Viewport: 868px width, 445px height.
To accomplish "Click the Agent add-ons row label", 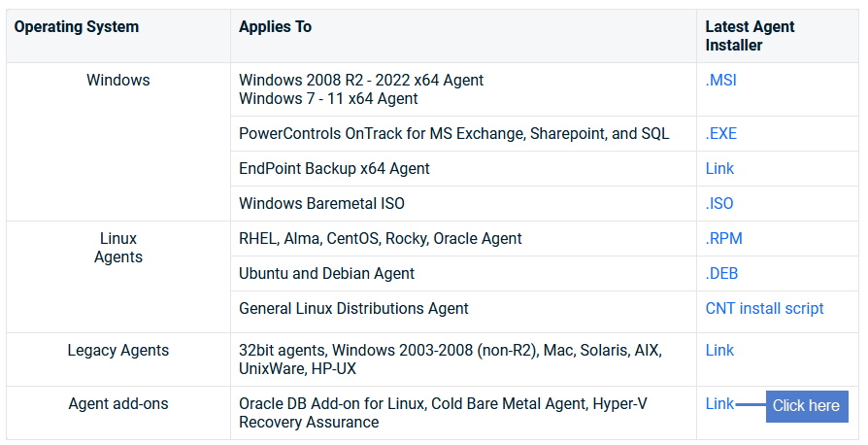I will (x=117, y=403).
